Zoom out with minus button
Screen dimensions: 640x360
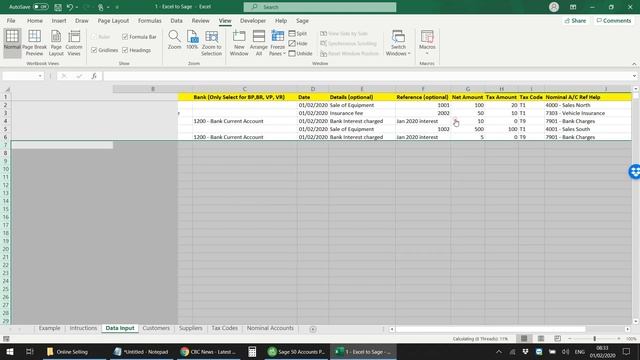coord(570,338)
